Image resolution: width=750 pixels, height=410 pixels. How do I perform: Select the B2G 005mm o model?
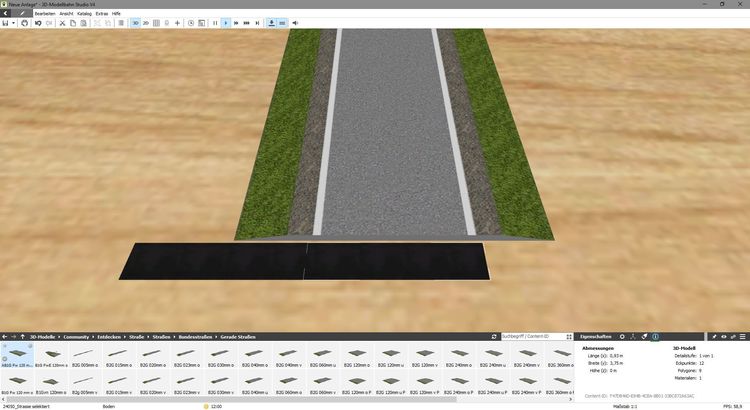tap(85, 355)
